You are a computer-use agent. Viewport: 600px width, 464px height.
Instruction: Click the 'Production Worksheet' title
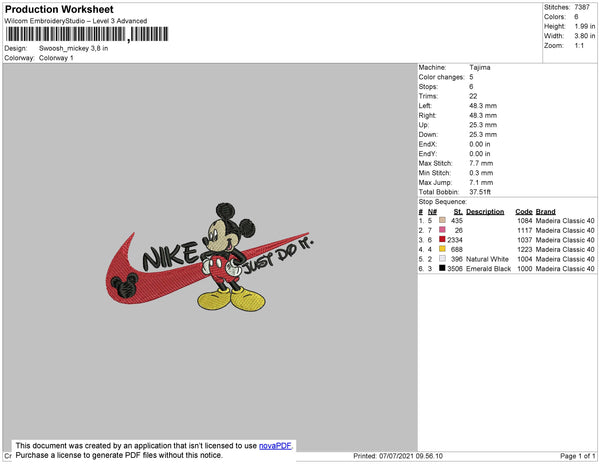(x=59, y=10)
